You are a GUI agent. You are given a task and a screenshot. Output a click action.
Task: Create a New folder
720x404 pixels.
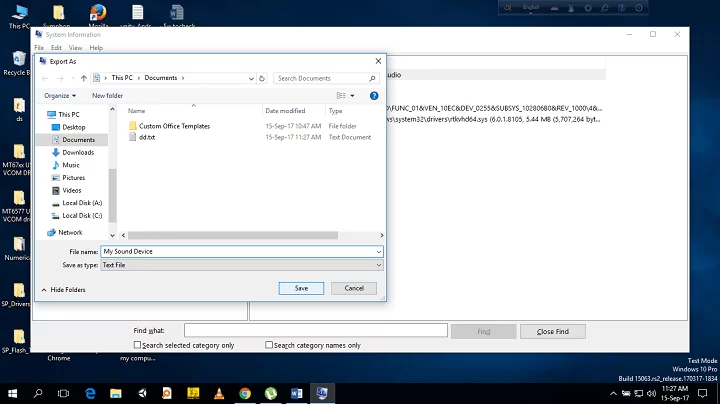(x=107, y=95)
